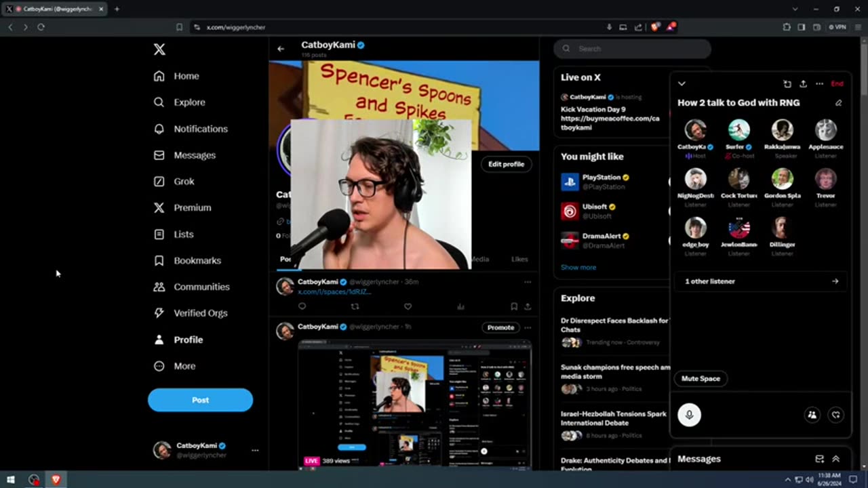Bookmark the 36m spaces post
Screen dimensions: 868x488
tap(514, 306)
